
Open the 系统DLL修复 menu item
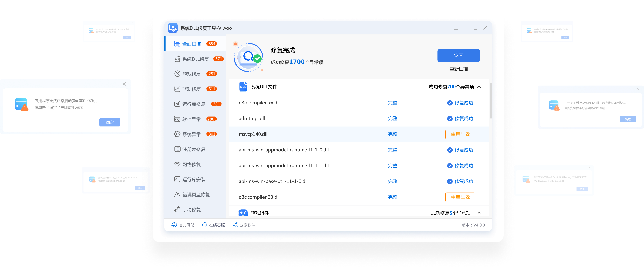pos(196,59)
